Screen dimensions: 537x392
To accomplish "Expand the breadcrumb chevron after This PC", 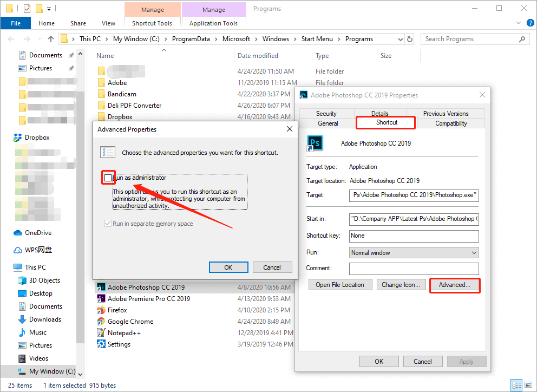I will (x=106, y=39).
